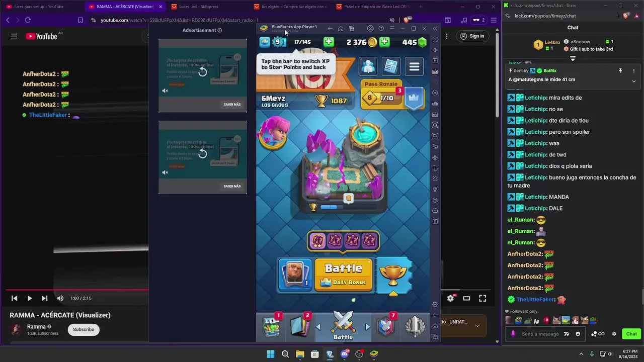
Task: Open the Cards collection tab with badge 2
Action: (301, 326)
